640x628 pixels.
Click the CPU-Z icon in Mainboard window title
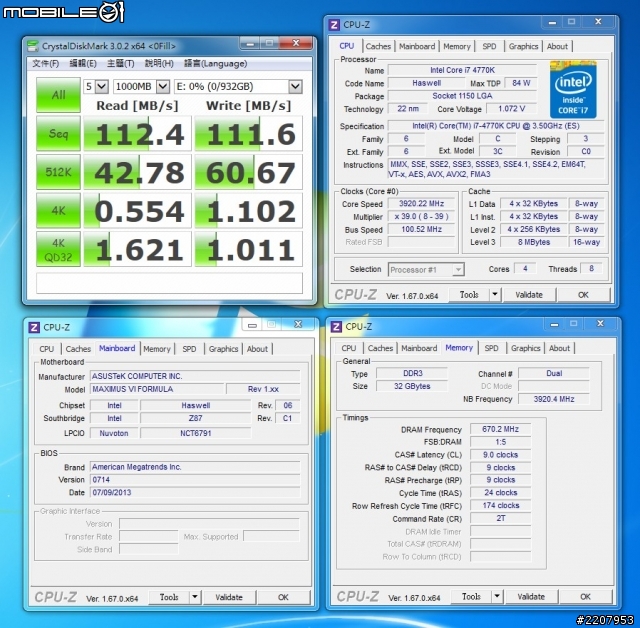click(x=34, y=327)
